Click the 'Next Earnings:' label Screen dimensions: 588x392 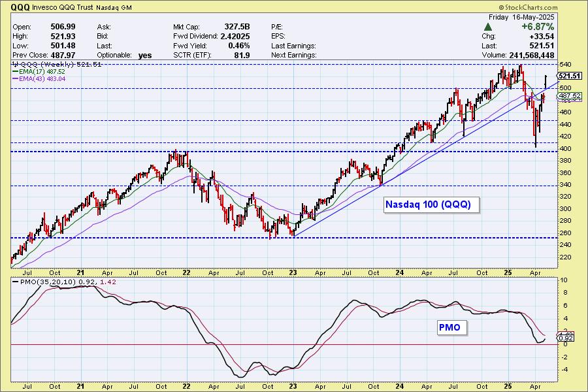coord(294,55)
